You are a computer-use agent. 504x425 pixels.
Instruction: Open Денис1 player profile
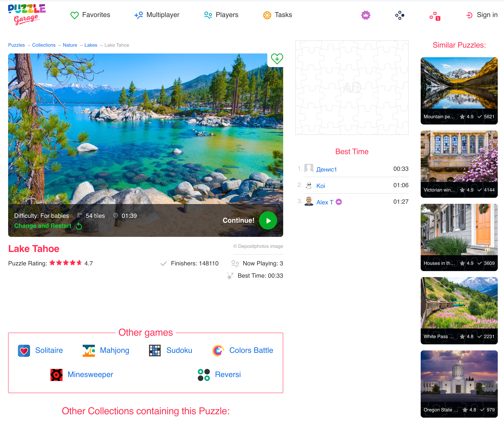click(x=326, y=169)
